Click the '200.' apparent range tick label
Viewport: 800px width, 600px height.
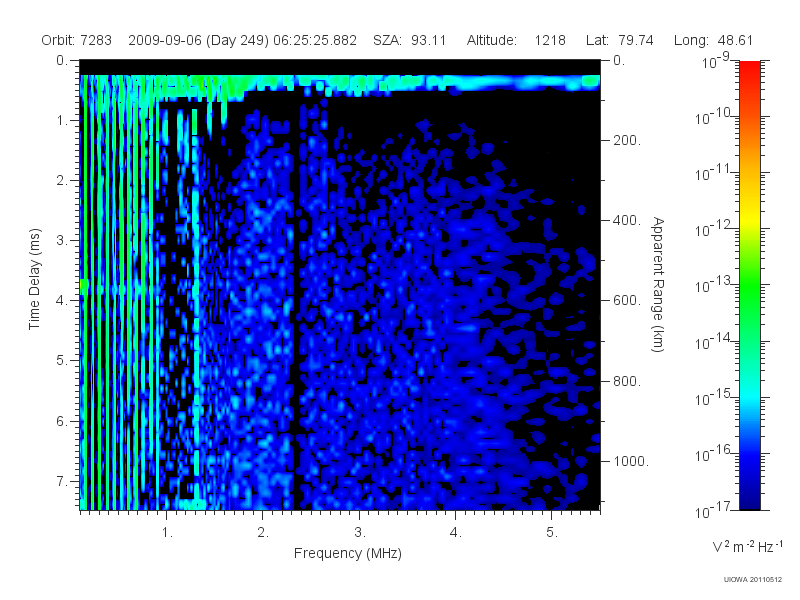pyautogui.click(x=627, y=140)
